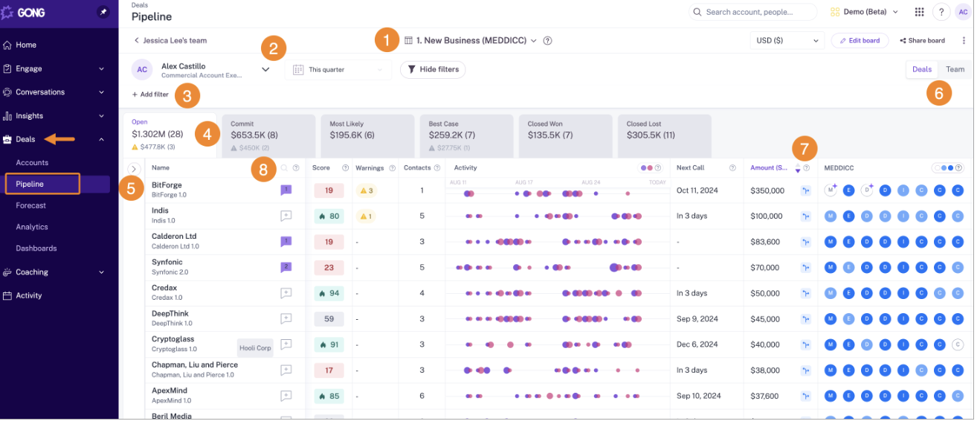Expand the side panel arrow above deals table
Screen dimensions: 980x424
[x=134, y=170]
